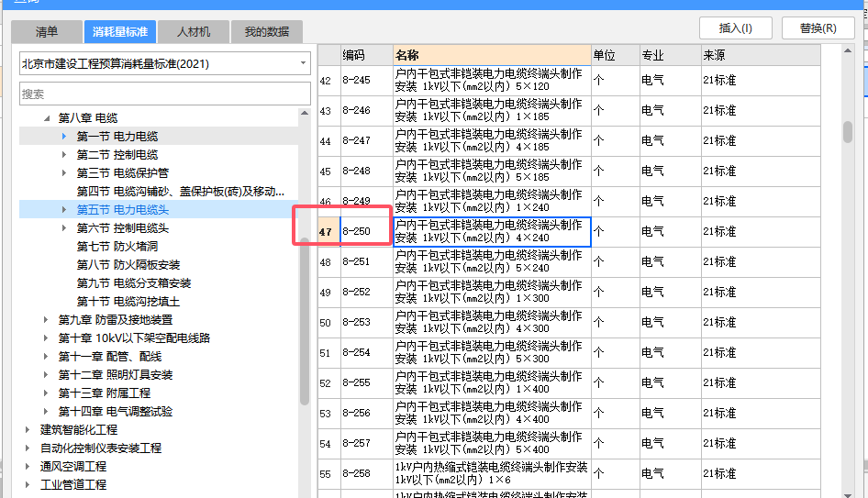Select code cell 8-251
The width and height of the screenshot is (868, 498).
click(x=366, y=261)
